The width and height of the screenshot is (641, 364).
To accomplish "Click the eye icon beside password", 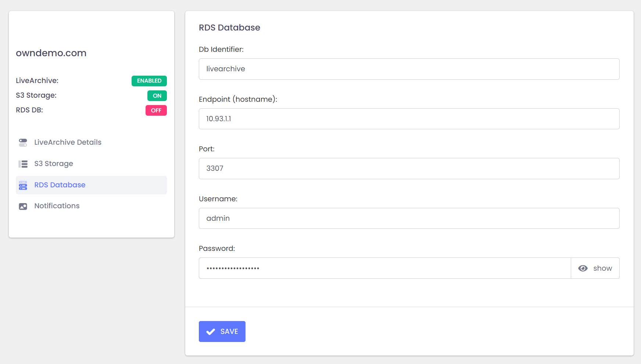I will pos(583,269).
